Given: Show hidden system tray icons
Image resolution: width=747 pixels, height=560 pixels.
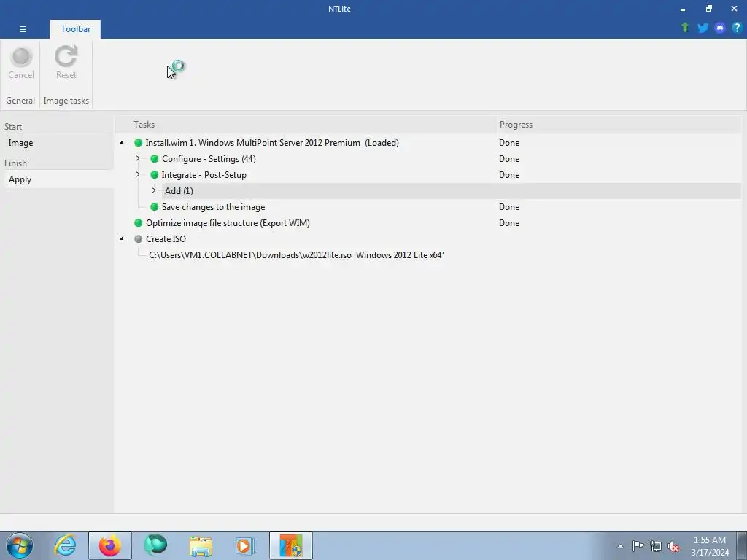Looking at the screenshot, I should click(620, 546).
